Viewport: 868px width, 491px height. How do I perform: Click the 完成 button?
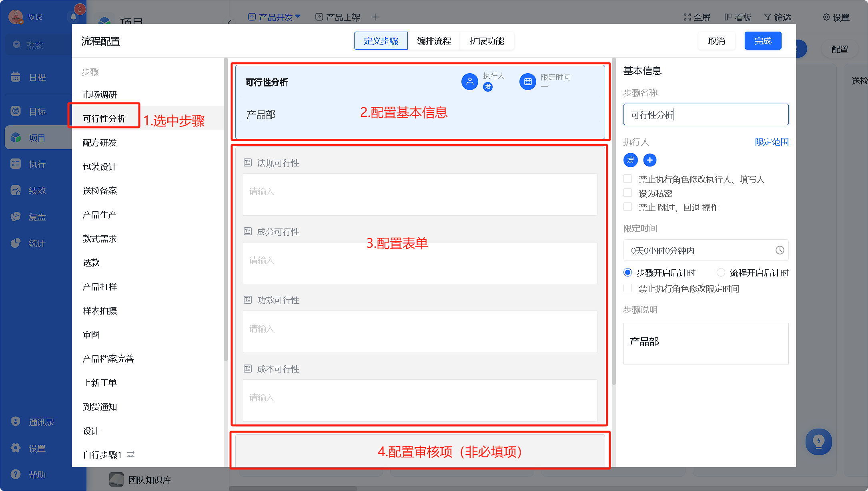coord(763,41)
